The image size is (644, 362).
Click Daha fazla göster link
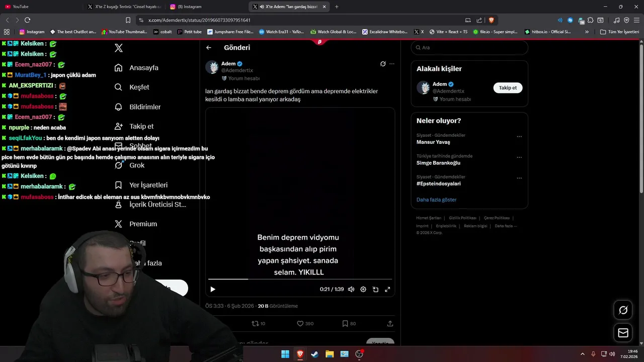pos(436,200)
